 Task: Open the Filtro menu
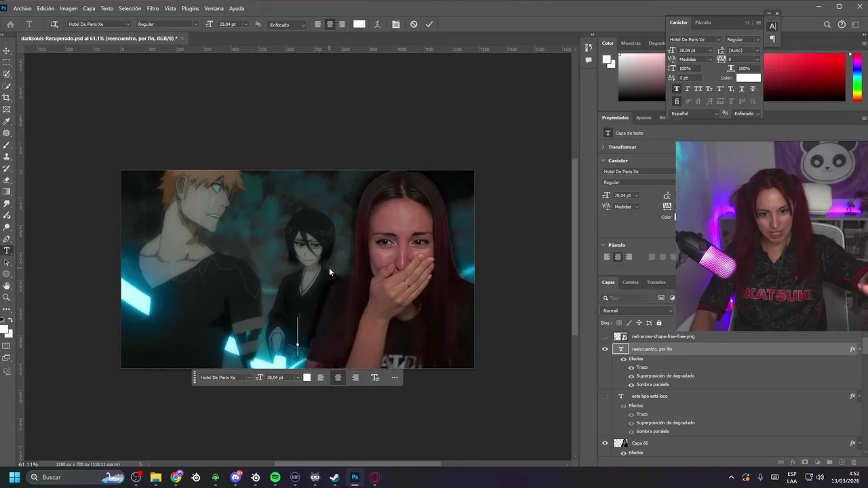pyautogui.click(x=153, y=8)
